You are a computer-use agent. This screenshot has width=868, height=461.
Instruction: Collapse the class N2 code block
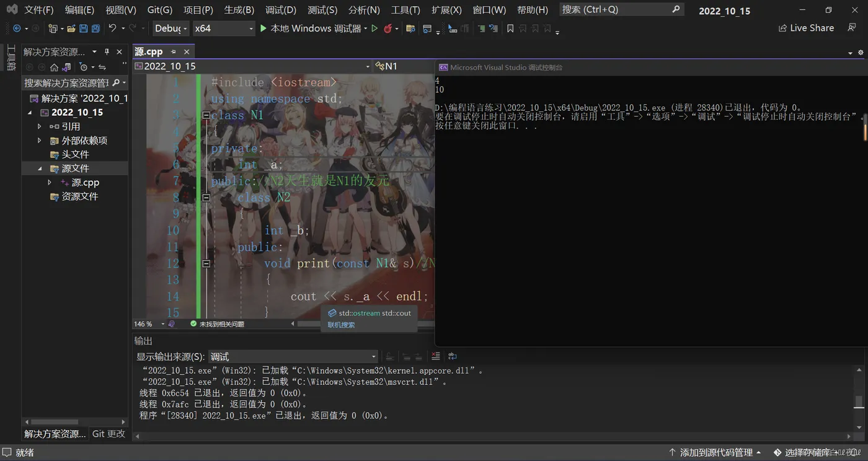(206, 198)
